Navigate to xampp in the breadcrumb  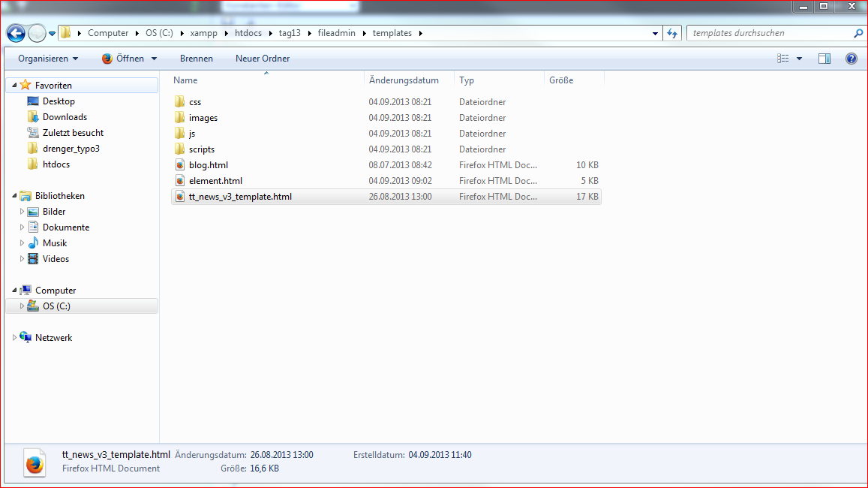204,33
